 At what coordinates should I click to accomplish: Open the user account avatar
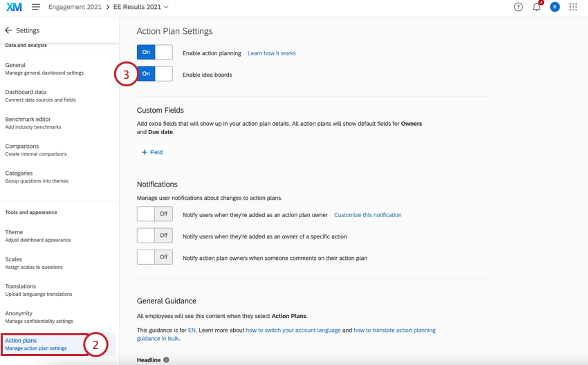[555, 7]
